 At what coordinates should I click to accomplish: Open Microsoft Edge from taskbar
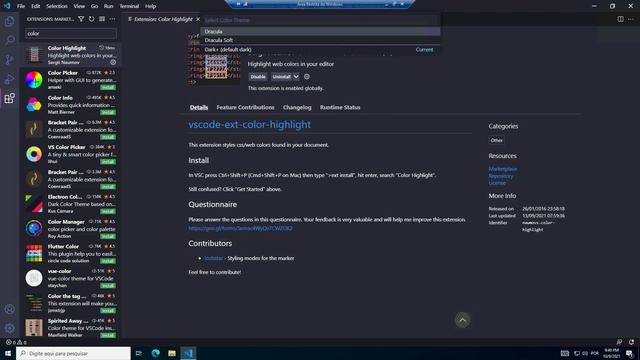click(156, 353)
